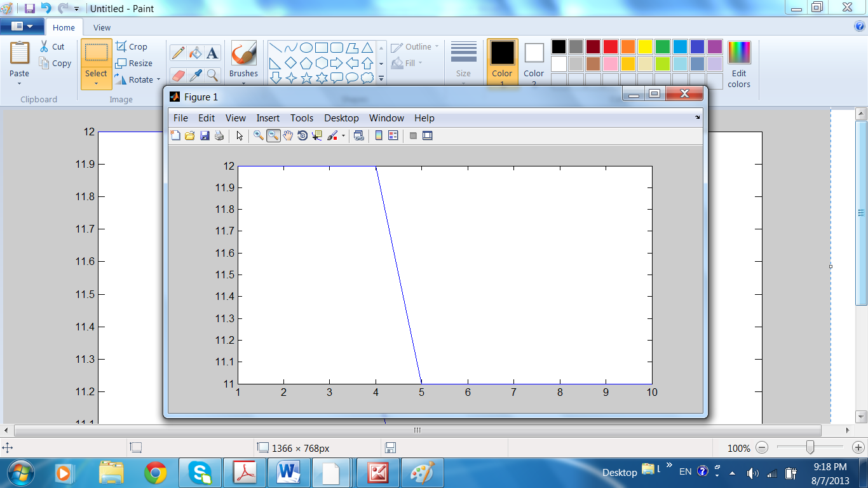Expand the Paste dropdown arrow

coord(19,84)
